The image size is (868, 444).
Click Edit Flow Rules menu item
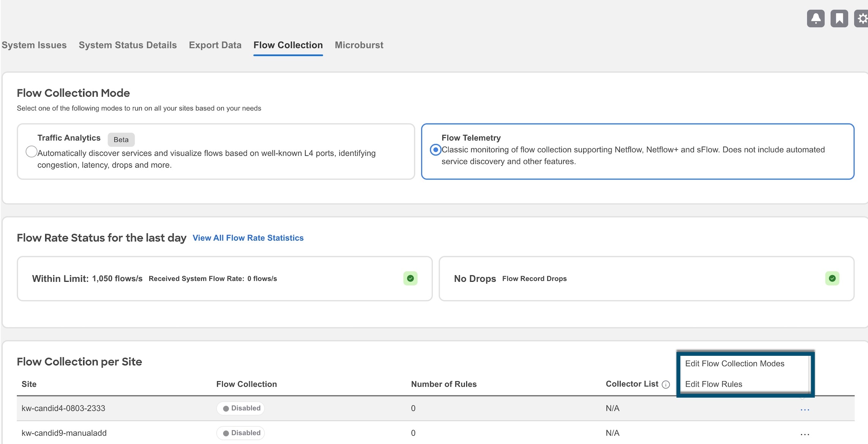(x=714, y=384)
